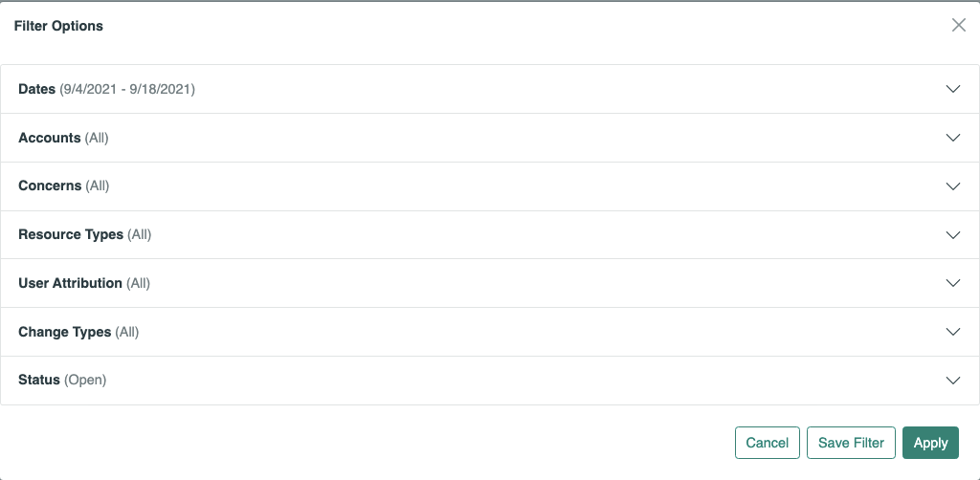Click the Status filter heading
The height and width of the screenshot is (480, 980).
pyautogui.click(x=39, y=381)
